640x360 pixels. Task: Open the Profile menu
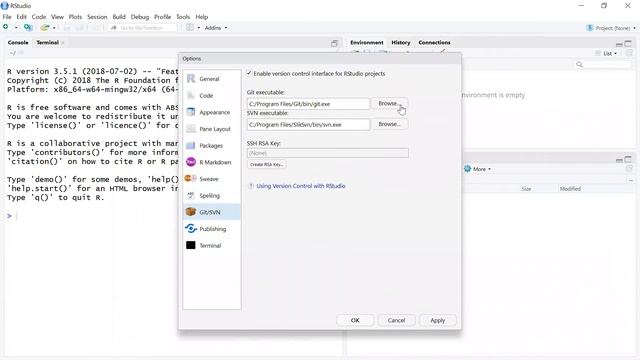tap(162, 17)
